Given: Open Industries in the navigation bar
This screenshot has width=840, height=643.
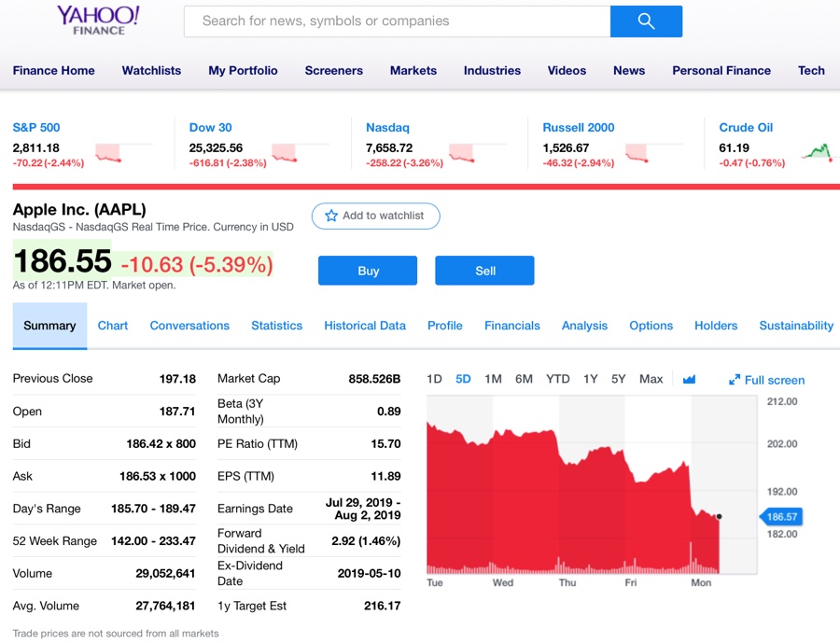Looking at the screenshot, I should [x=492, y=71].
